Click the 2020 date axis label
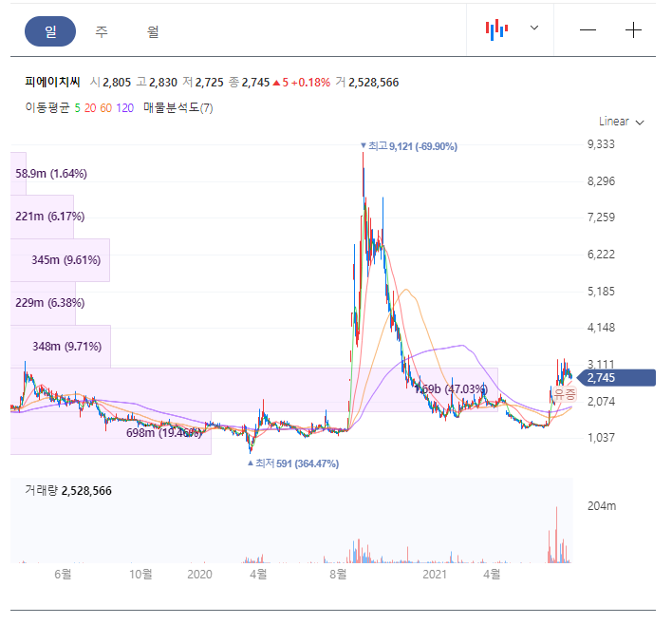The image size is (672, 624). (x=199, y=574)
